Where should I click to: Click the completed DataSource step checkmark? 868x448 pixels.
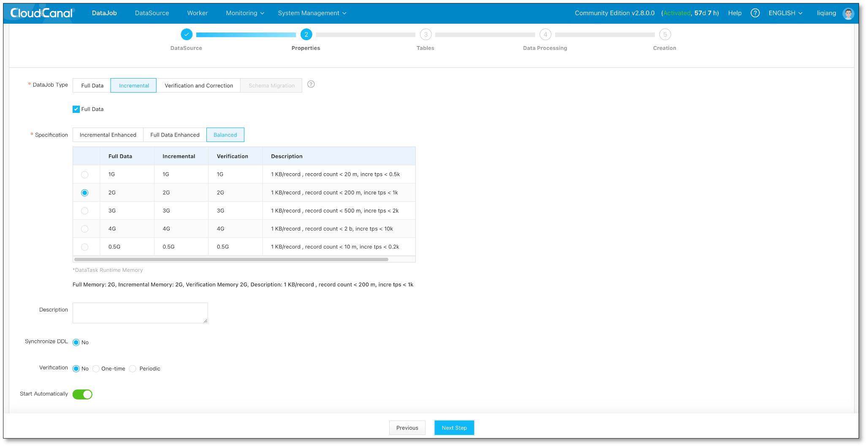point(186,34)
